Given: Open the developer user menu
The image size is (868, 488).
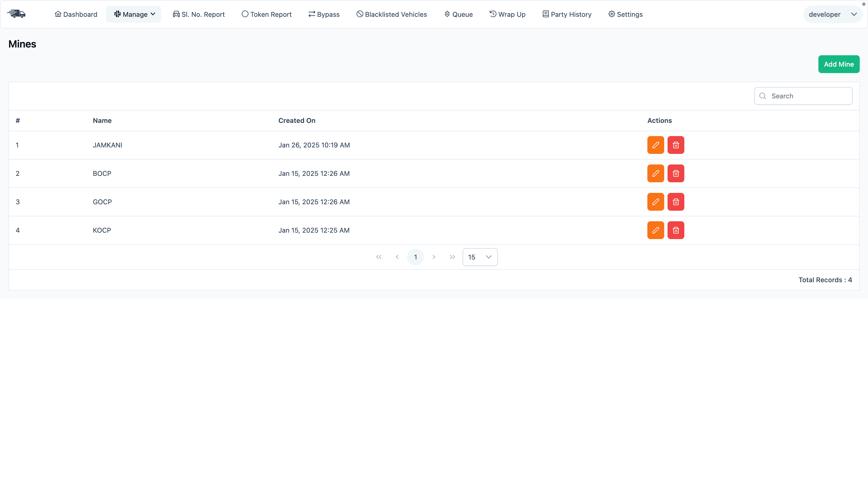Looking at the screenshot, I should (x=832, y=14).
